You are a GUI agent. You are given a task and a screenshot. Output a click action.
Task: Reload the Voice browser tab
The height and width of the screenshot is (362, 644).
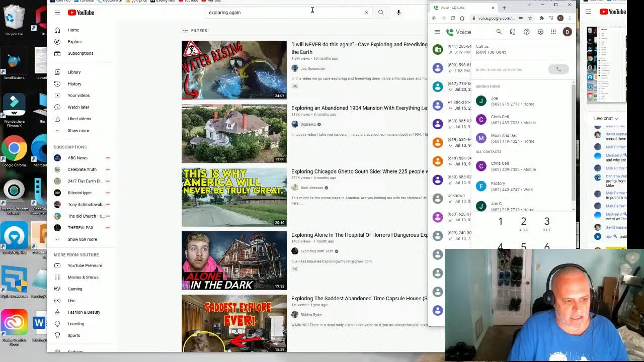(453, 18)
